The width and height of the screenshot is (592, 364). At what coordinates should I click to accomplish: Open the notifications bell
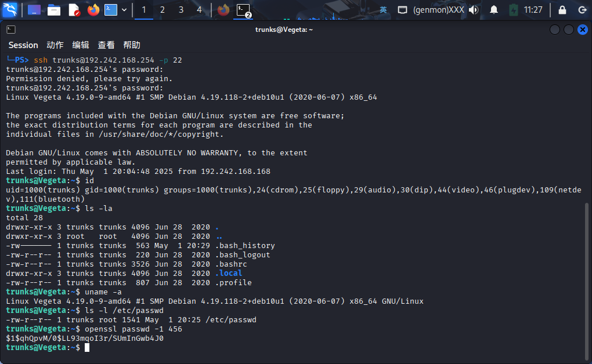tap(493, 10)
